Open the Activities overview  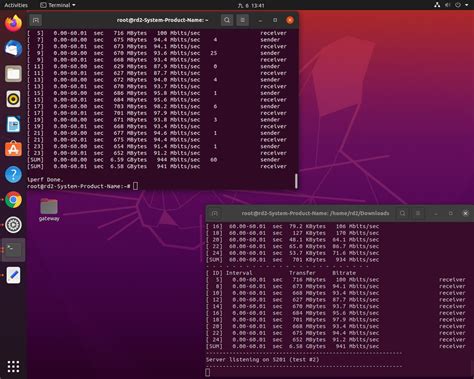[x=16, y=5]
